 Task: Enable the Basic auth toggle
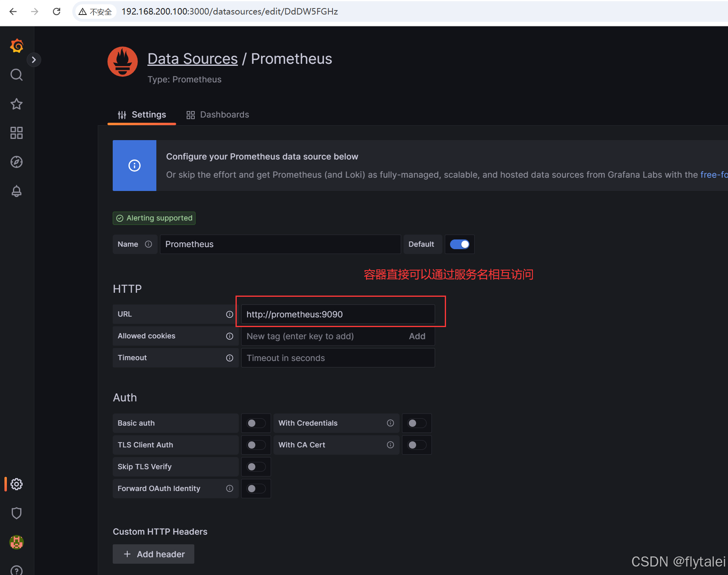256,423
